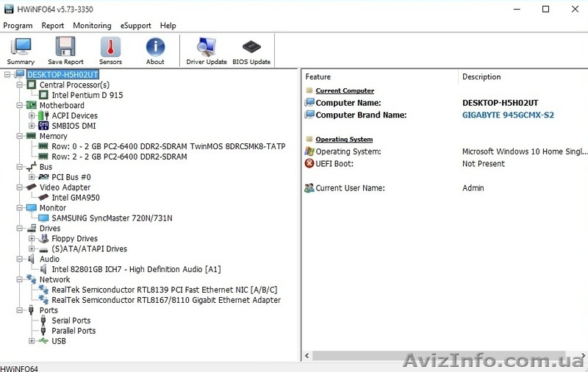The width and height of the screenshot is (588, 372).
Task: Select Intel GMA950 video adapter
Action: tap(76, 198)
